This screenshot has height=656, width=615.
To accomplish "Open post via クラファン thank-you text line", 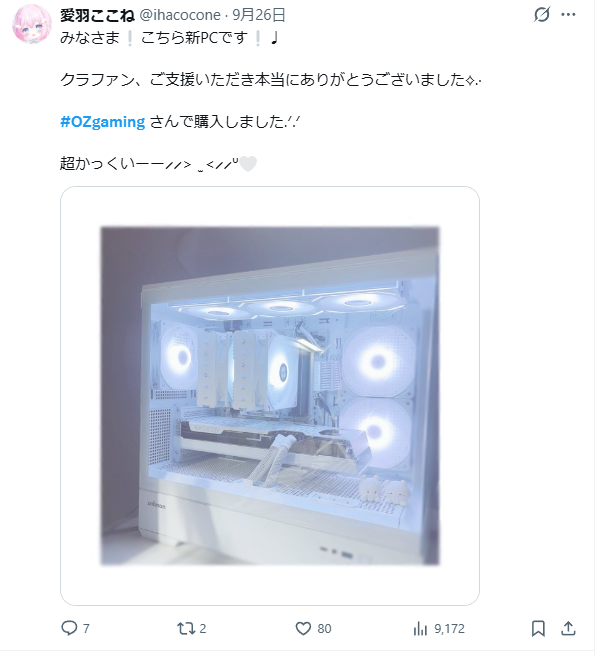I will click(x=271, y=79).
